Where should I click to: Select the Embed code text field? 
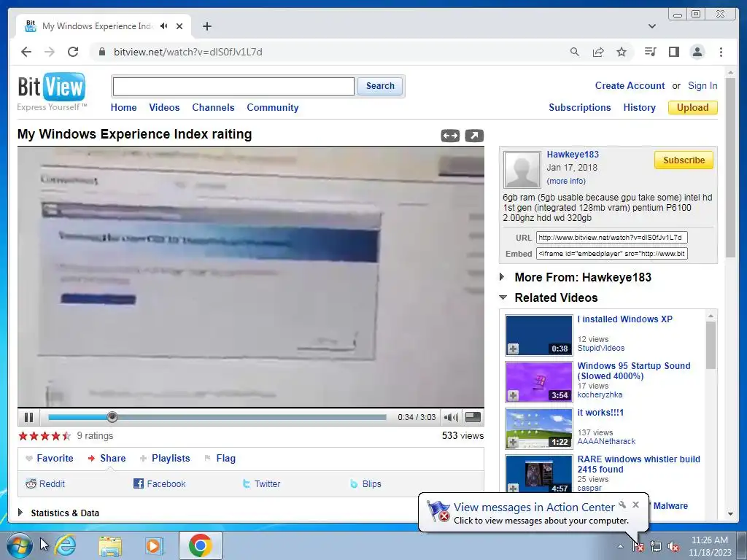[x=612, y=253]
